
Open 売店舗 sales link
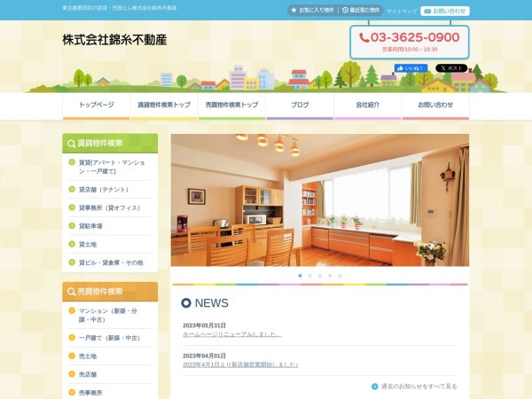click(x=88, y=374)
